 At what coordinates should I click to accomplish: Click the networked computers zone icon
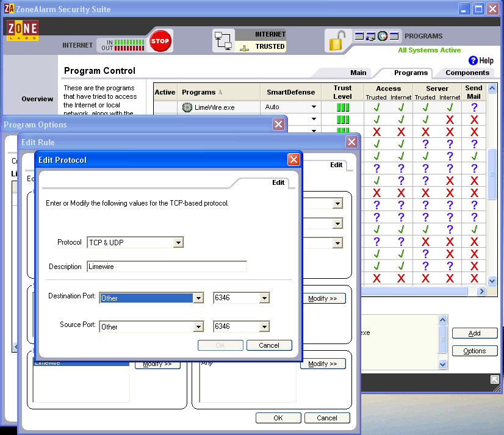coord(223,41)
